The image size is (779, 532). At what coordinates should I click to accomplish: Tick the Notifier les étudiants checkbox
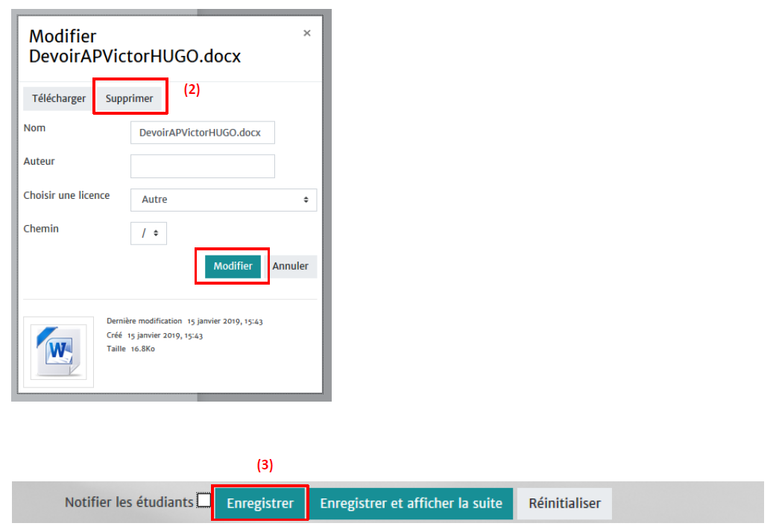pos(204,501)
